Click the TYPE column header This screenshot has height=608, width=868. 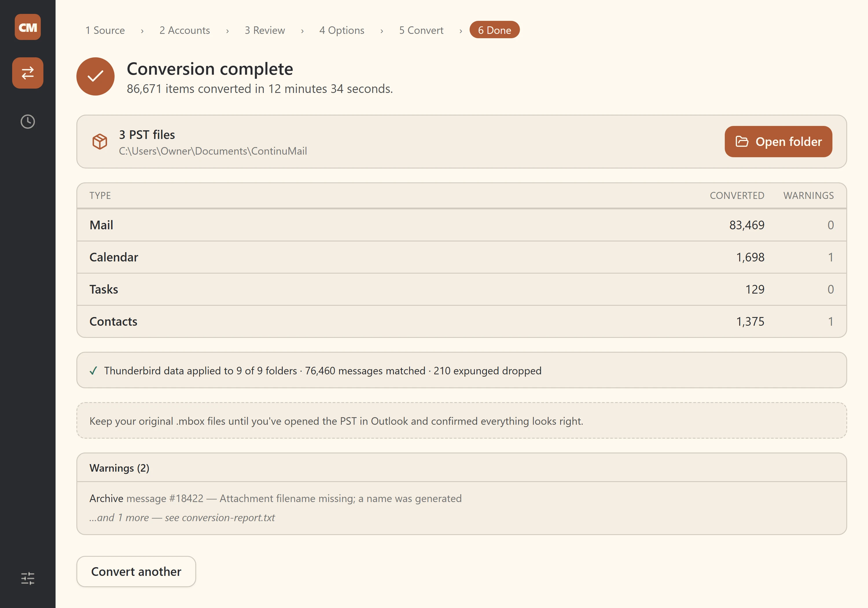100,196
